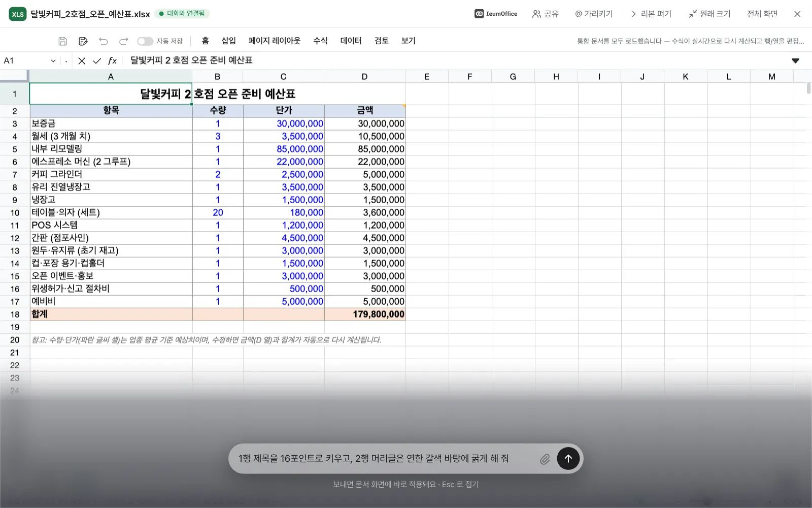Click the save disk icon
The height and width of the screenshot is (508, 812).
63,41
